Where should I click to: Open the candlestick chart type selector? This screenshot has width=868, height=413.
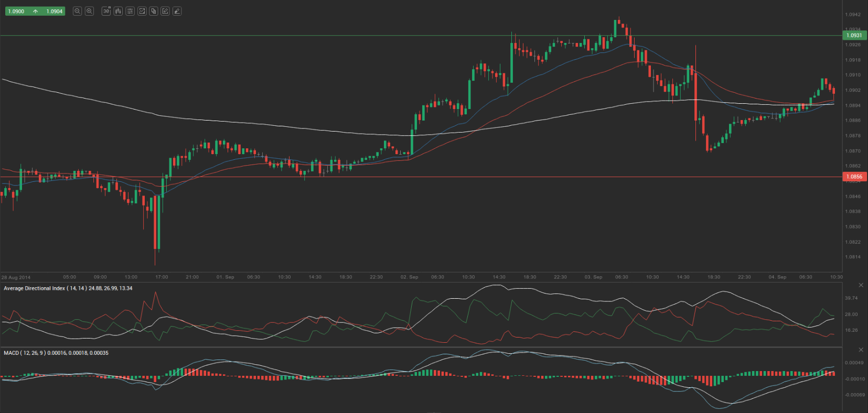pos(118,11)
